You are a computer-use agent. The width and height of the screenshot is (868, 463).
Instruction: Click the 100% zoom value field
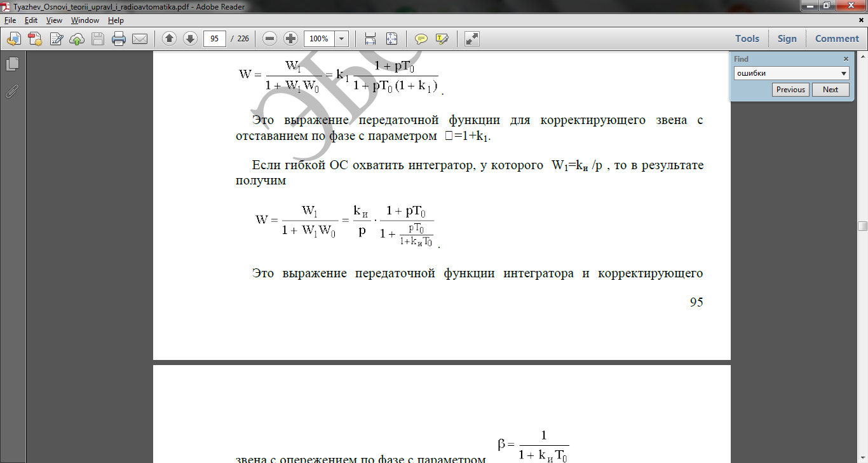point(319,39)
